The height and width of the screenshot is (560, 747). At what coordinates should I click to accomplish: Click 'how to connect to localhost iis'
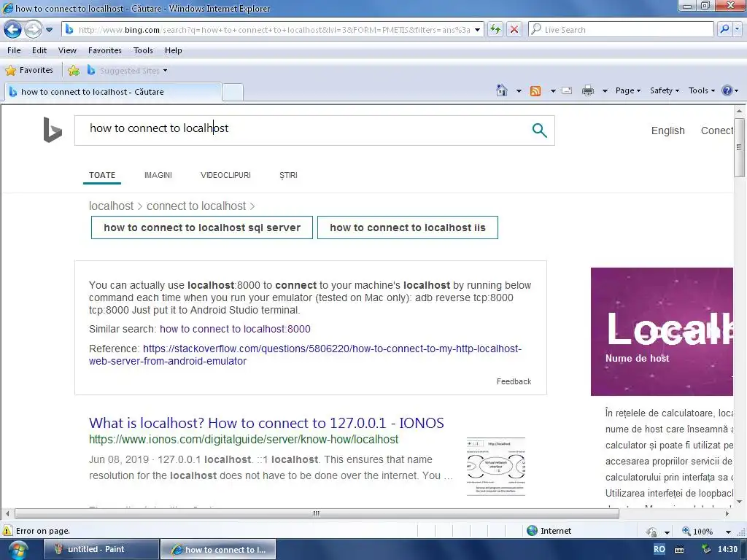pos(408,227)
